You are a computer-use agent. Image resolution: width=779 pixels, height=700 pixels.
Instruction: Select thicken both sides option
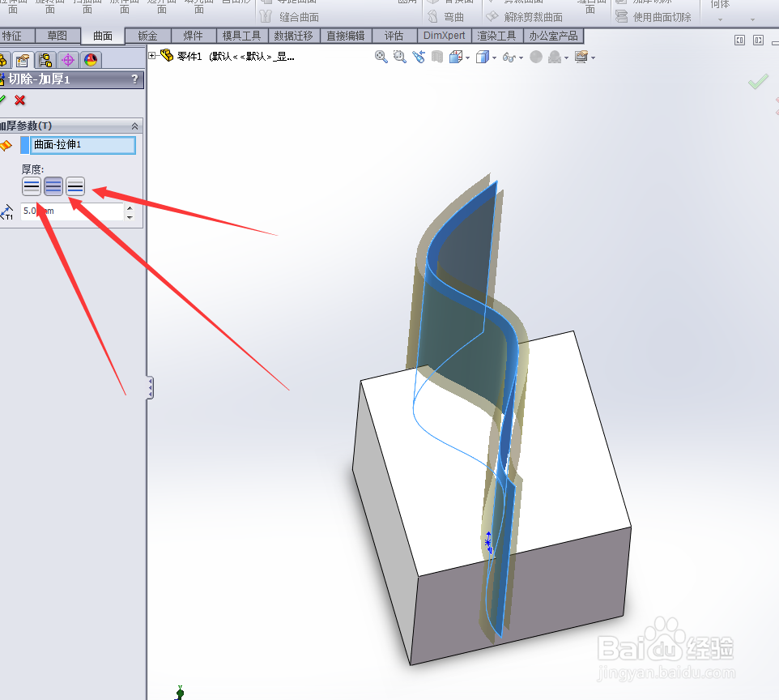coord(53,186)
